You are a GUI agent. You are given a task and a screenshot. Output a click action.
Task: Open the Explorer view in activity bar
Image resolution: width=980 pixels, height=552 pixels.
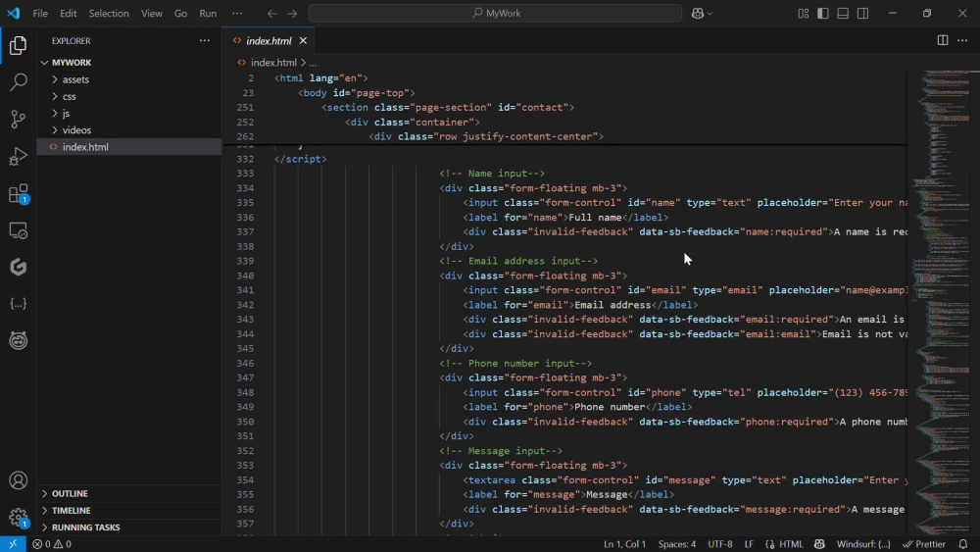[18, 45]
